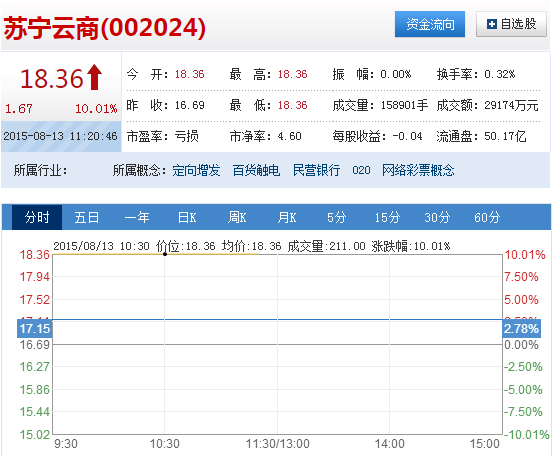The height and width of the screenshot is (456, 552).
Task: Open the 百货触电 concept link
Action: point(256,170)
